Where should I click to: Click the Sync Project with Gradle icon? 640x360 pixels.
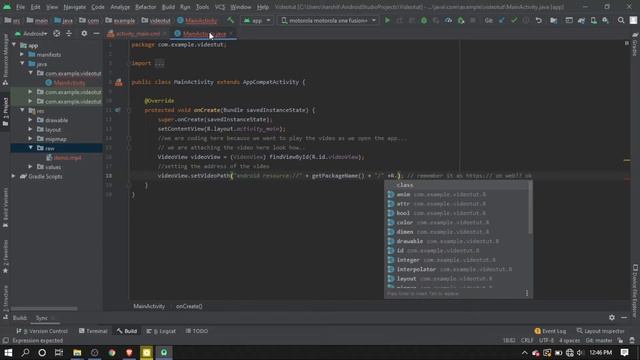click(581, 20)
